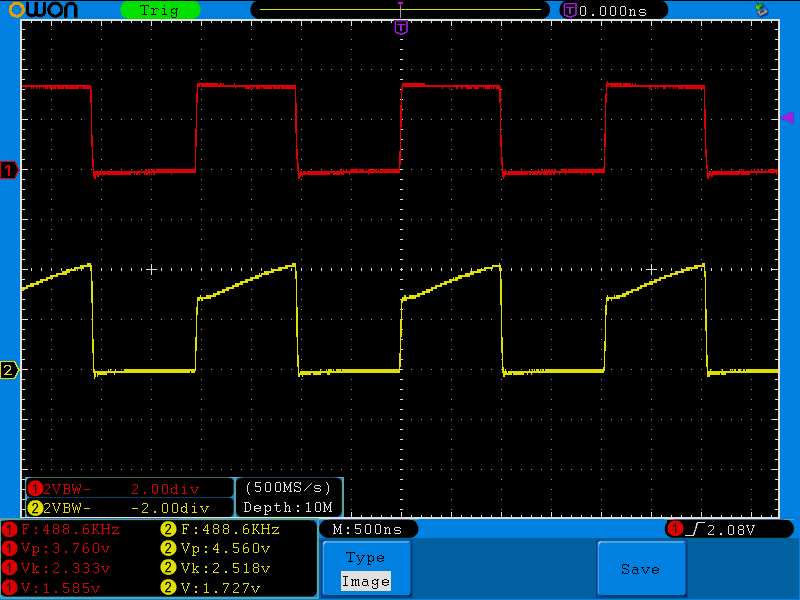Click the purple trigger level arrow
Screen dimensions: 800x600
(787, 118)
